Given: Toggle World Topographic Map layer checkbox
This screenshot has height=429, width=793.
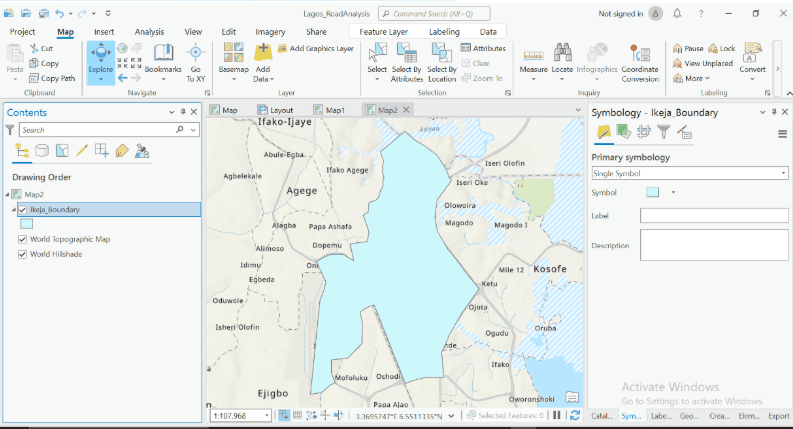Looking at the screenshot, I should coord(22,240).
